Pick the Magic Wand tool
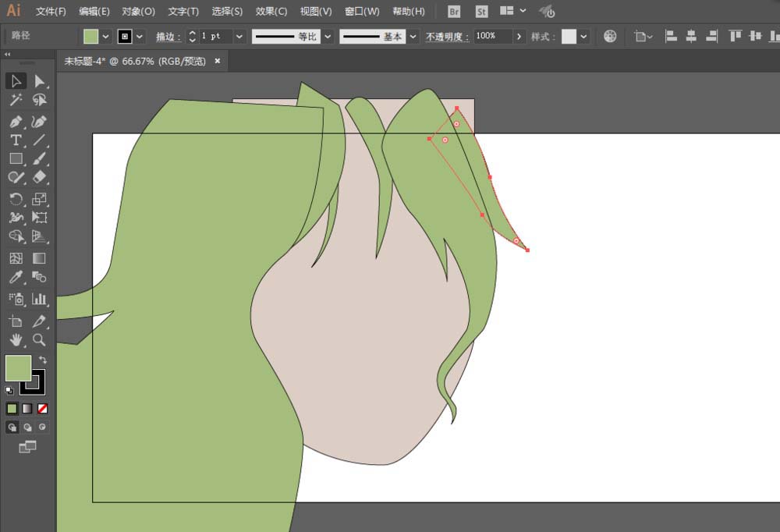This screenshot has height=532, width=780. pyautogui.click(x=16, y=100)
